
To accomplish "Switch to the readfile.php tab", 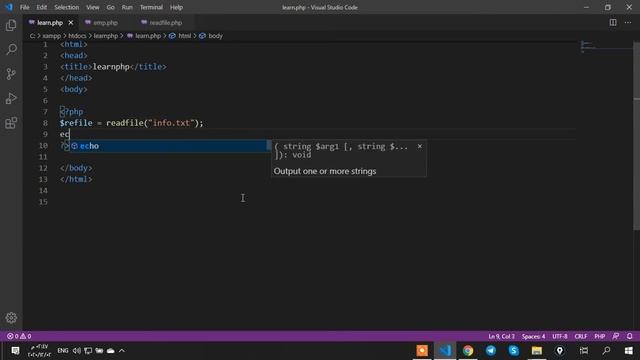I will coord(165,23).
